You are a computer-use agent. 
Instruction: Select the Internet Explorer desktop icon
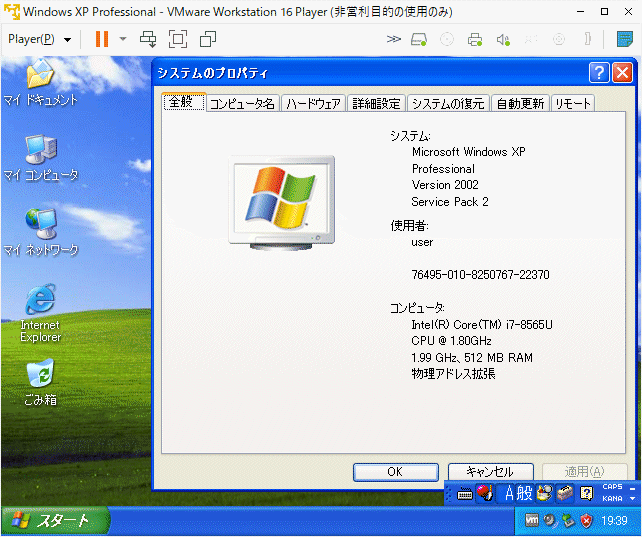(x=40, y=313)
